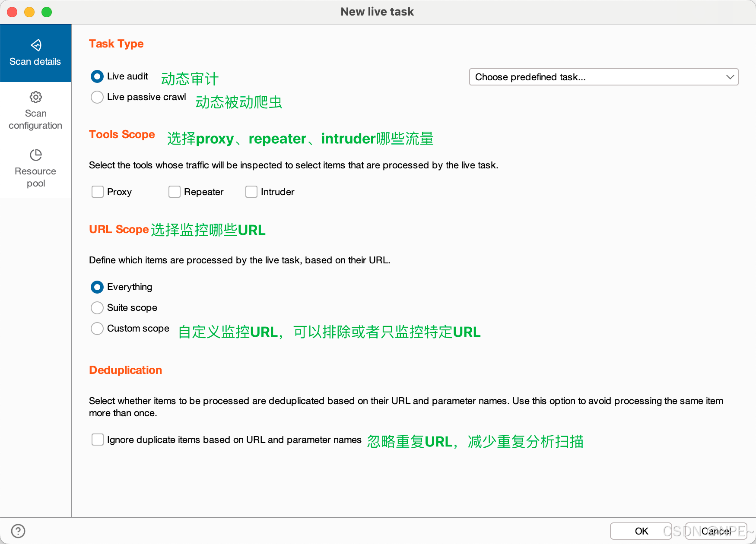Enable the Proxy checkbox
The width and height of the screenshot is (756, 544).
pos(98,192)
